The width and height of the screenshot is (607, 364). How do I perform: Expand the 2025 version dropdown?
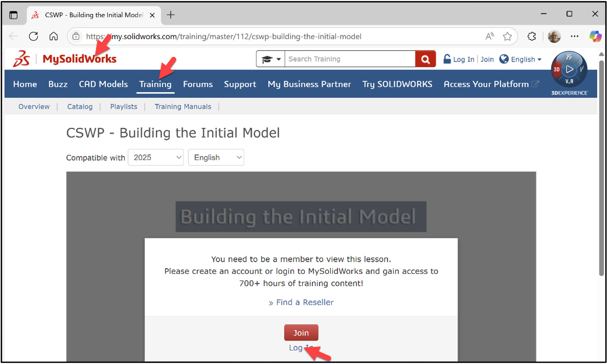156,157
